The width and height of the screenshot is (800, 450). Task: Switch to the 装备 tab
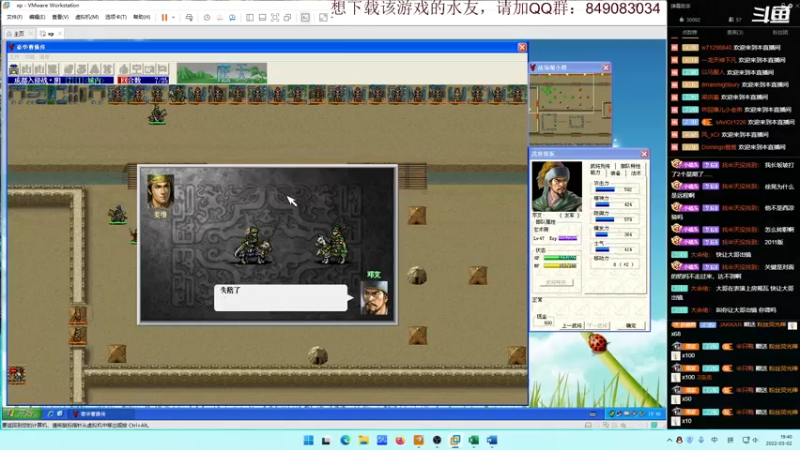615,173
